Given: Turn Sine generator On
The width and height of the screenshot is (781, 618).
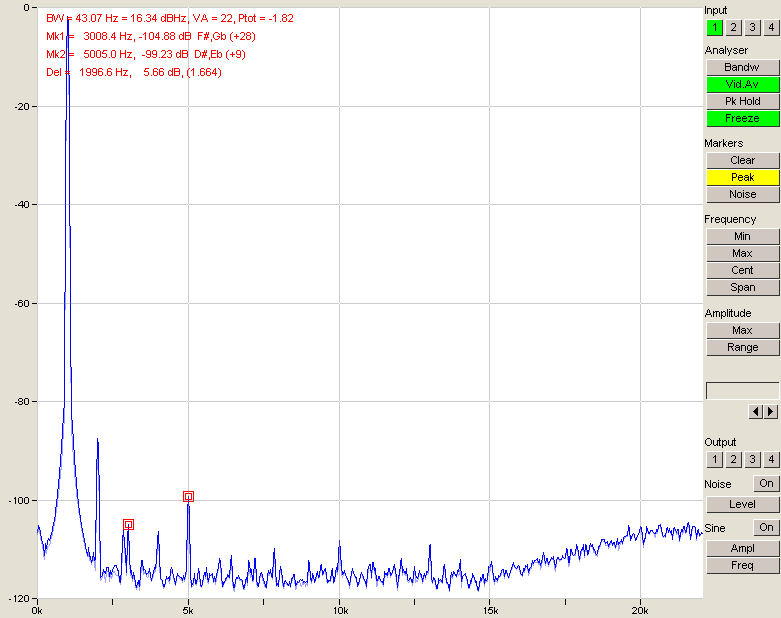Looking at the screenshot, I should pos(766,527).
